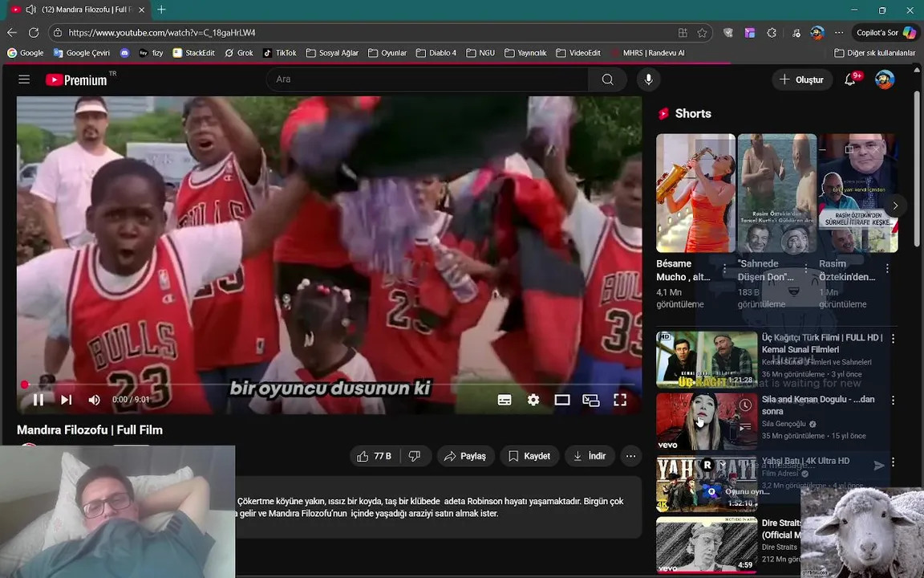
Task: Open Edge settings and more ellipsis
Action: pos(839,33)
